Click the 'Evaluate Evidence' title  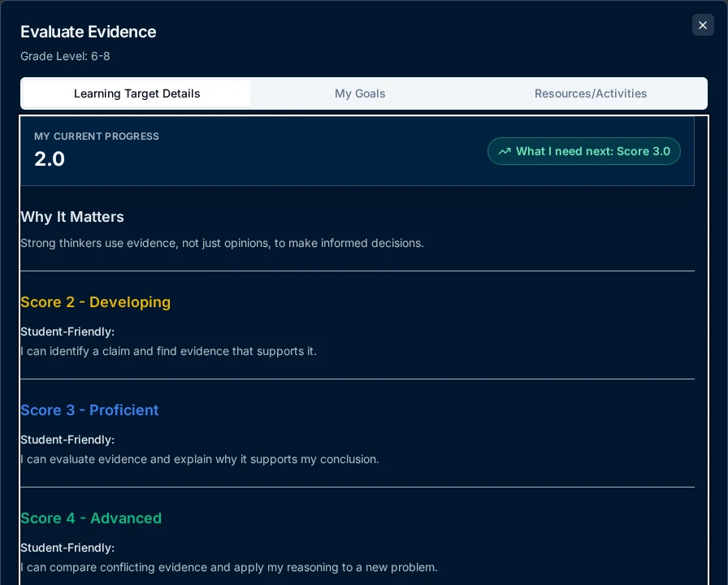89,32
